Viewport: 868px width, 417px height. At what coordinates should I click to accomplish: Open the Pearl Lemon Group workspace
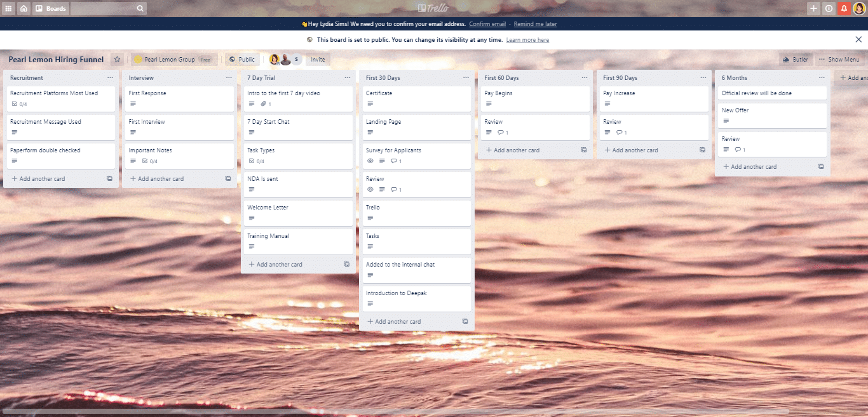pyautogui.click(x=173, y=59)
